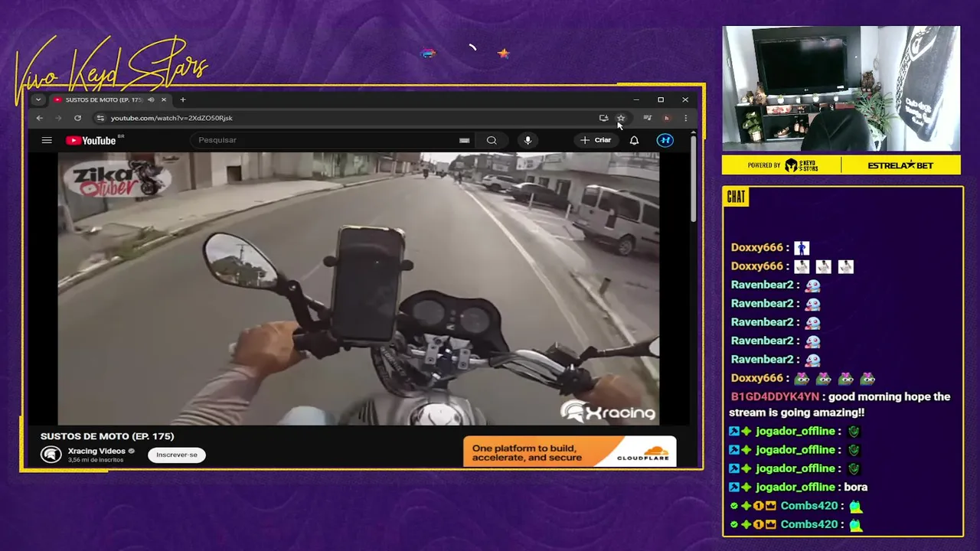The width and height of the screenshot is (980, 551).
Task: Go forward in browser history
Action: tap(58, 118)
